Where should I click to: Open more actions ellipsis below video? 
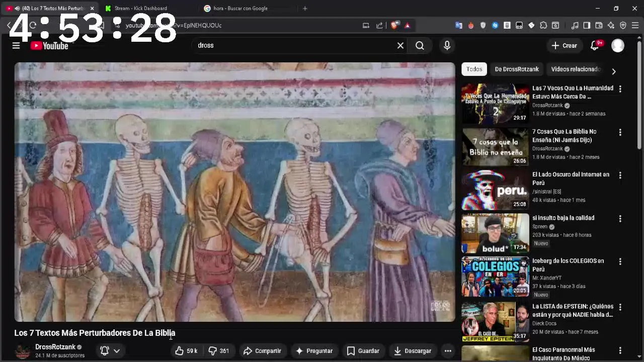click(448, 351)
